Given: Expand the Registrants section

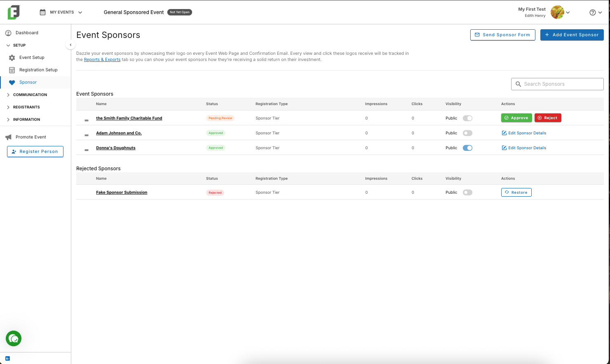Looking at the screenshot, I should (x=26, y=107).
